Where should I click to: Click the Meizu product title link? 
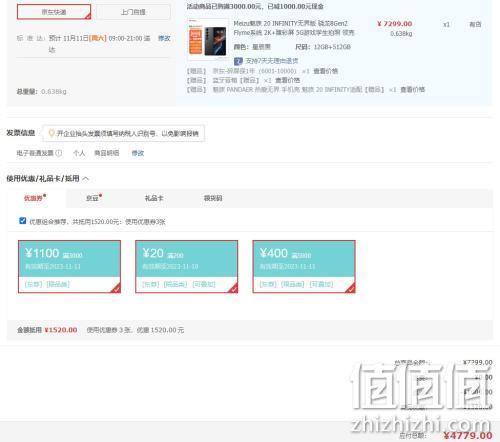294,28
